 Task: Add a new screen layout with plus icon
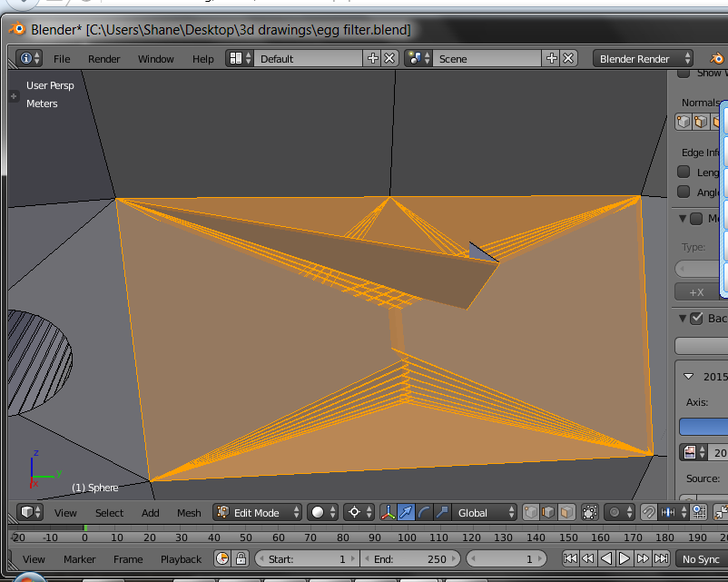[x=372, y=58]
